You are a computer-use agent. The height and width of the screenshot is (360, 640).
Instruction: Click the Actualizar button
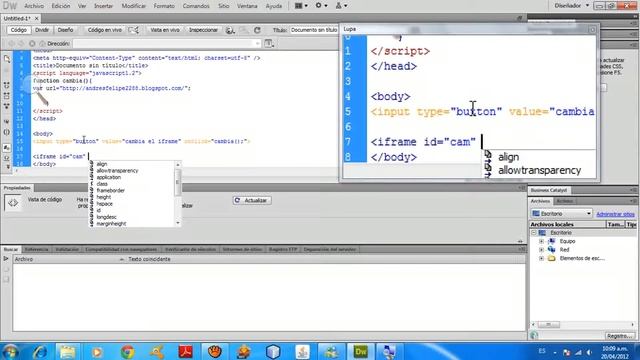[252, 200]
